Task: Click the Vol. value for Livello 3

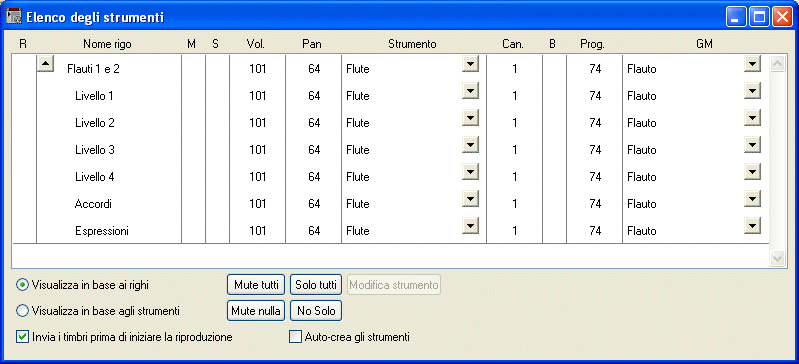Action: 258,150
